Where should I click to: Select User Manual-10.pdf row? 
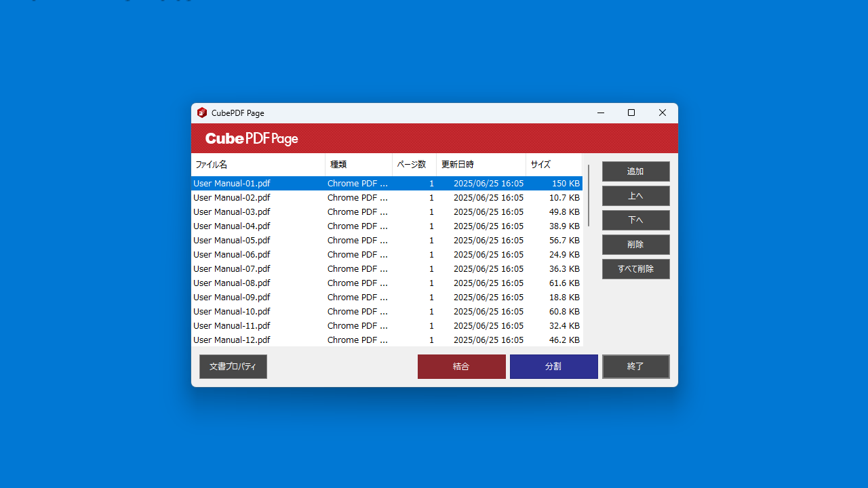pyautogui.click(x=387, y=312)
